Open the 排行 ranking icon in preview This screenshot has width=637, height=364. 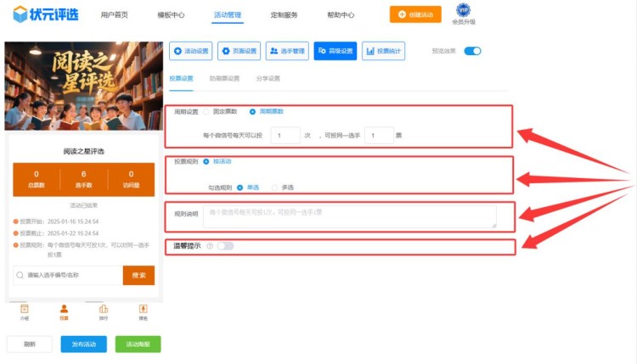click(104, 310)
